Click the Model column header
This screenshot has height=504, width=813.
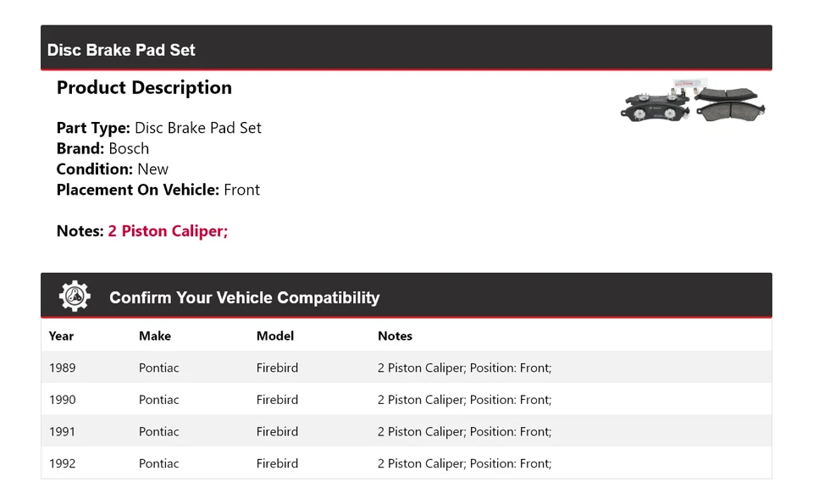click(x=275, y=336)
